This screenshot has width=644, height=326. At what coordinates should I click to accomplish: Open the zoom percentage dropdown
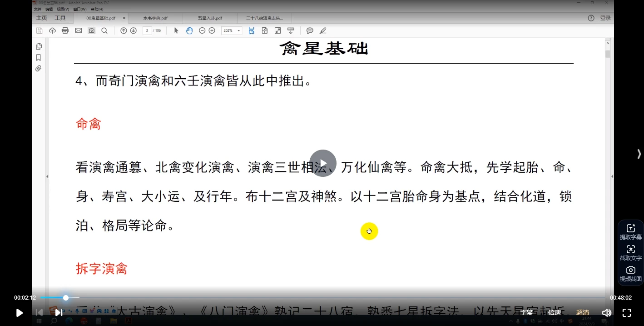238,30
